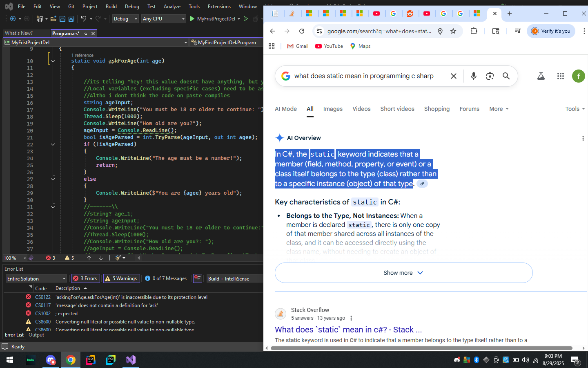Screen dimensions: 588x368
Task: Click the Gmail bookmark
Action: [298, 46]
